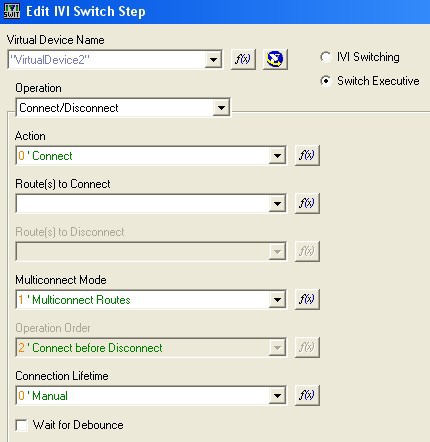Select the Switch Executive radio button
The height and width of the screenshot is (442, 430).
click(x=325, y=81)
